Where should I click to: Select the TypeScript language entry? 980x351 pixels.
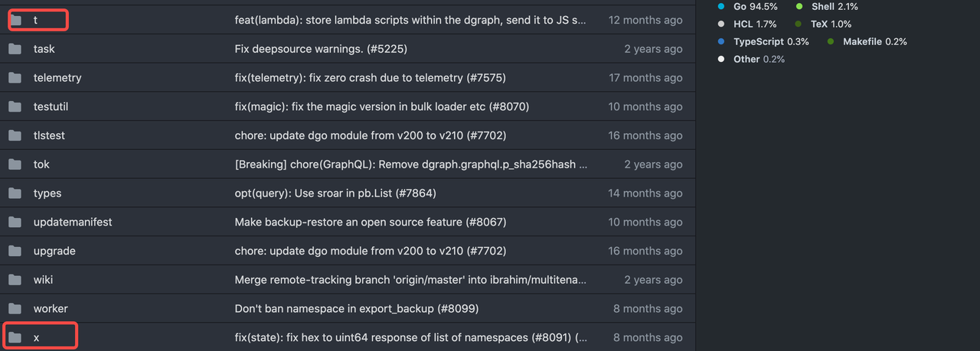coord(770,41)
